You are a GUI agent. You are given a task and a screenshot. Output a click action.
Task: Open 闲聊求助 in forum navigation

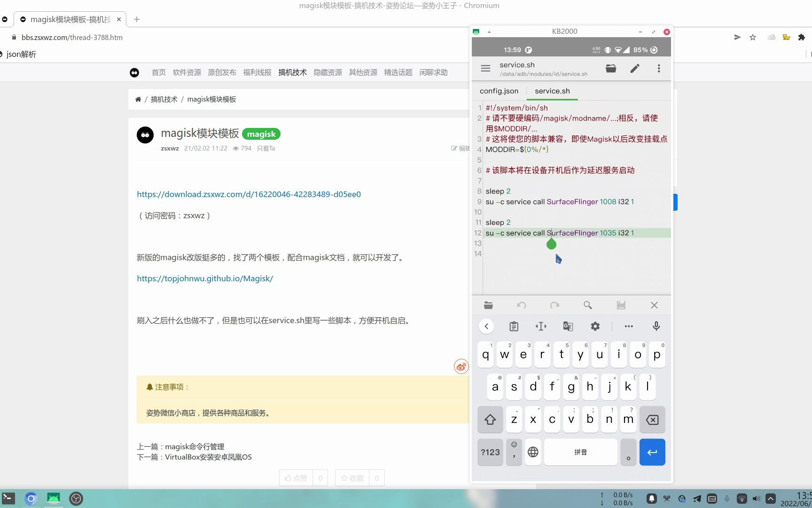pos(433,72)
